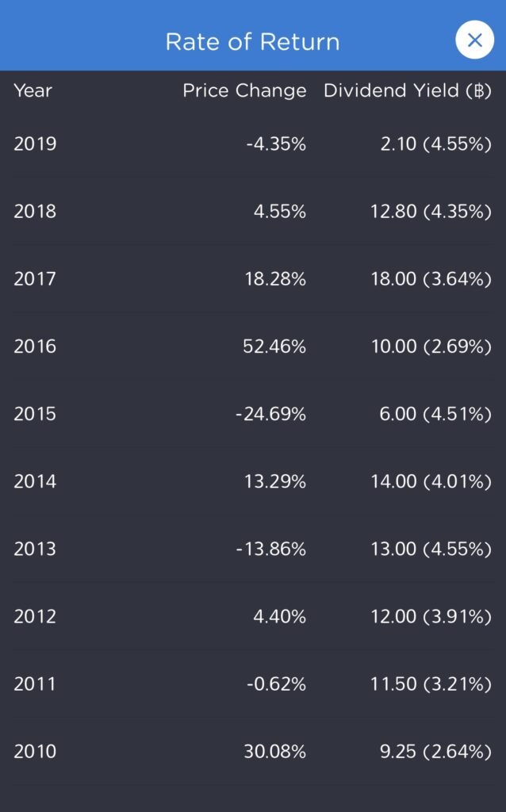Tap the 2014 dividend yield 14.00 (4.01%)
506x812 pixels.
(431, 481)
